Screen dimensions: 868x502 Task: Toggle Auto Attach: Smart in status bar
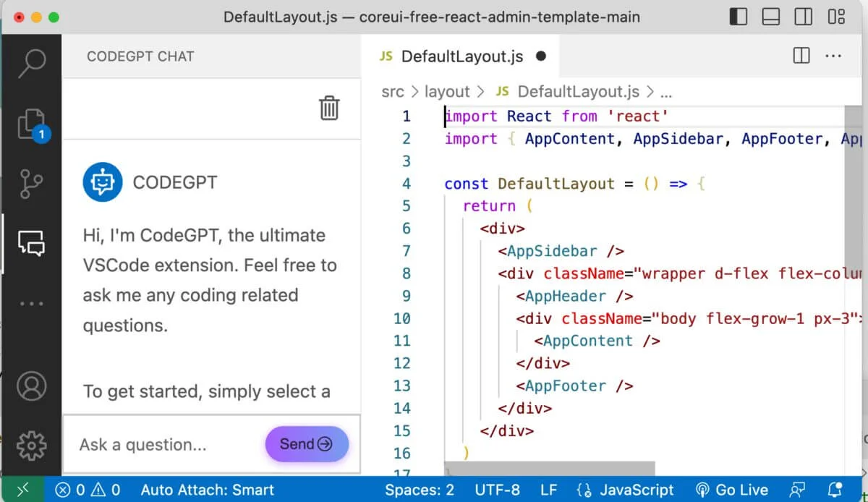tap(208, 490)
